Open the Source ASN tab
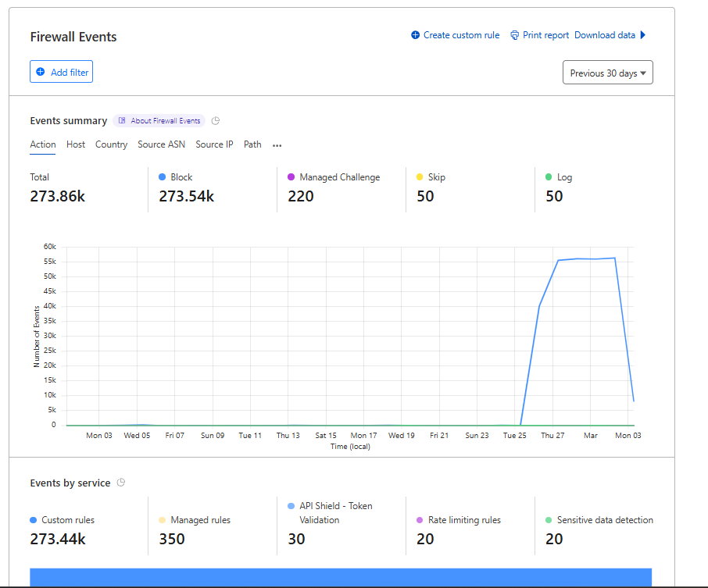The width and height of the screenshot is (708, 588). click(161, 144)
